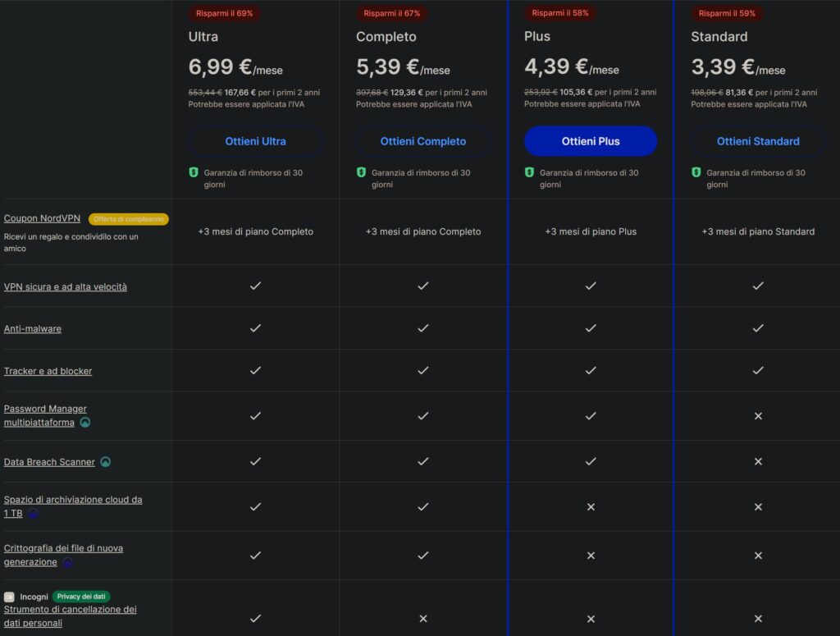840x636 pixels.
Task: Open the Coupon NordVPN link
Action: click(x=42, y=218)
